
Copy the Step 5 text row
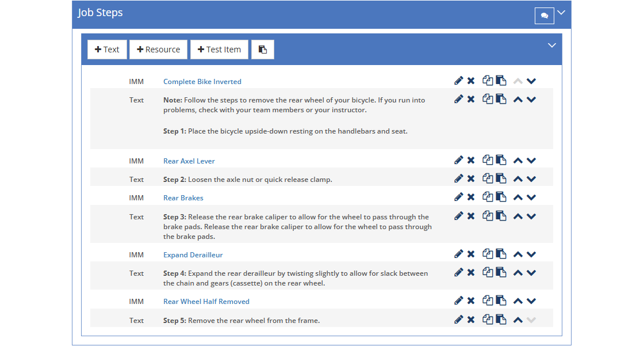click(488, 320)
